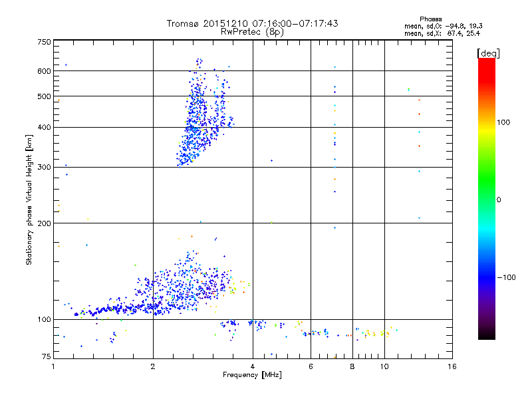Click the plot title 'Tromsø 20151210 07:16:00-07:17:43'
532x399 pixels.
coord(252,23)
